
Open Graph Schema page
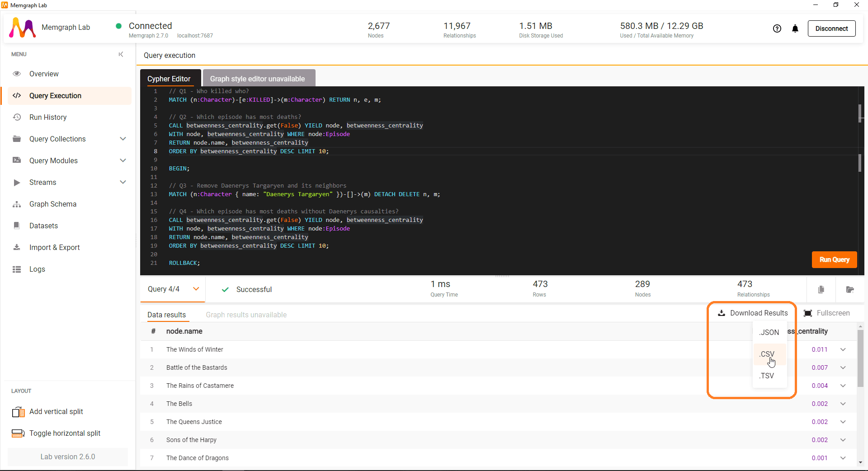coord(53,204)
